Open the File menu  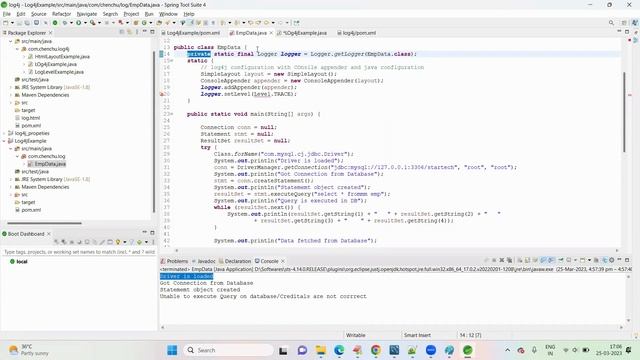[x=7, y=14]
